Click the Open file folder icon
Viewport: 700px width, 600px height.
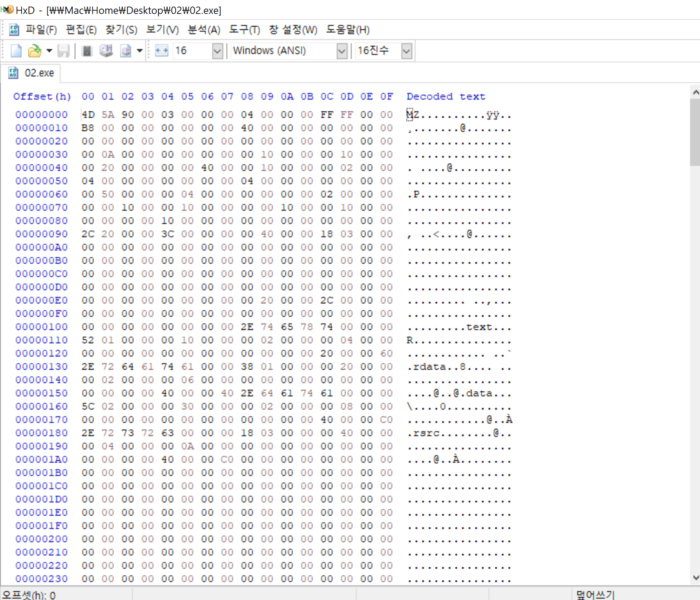34,51
